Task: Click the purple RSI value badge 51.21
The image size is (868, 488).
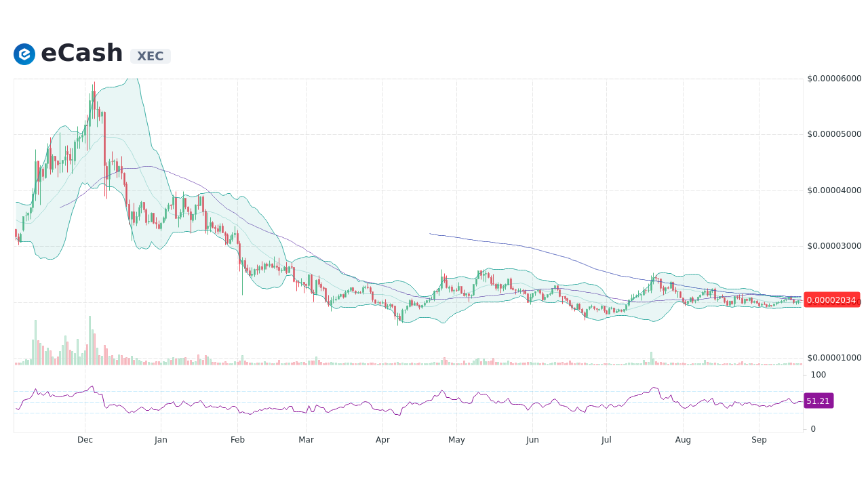Action: click(x=817, y=401)
